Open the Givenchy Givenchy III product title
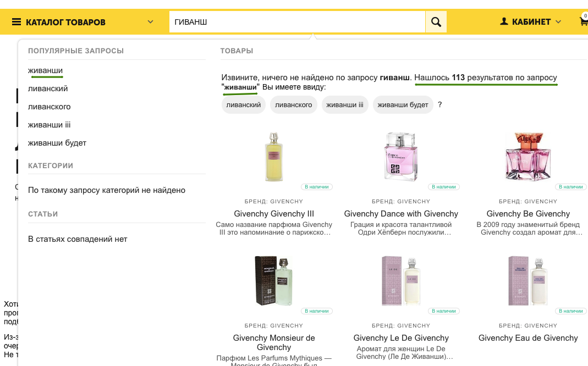Viewport: 588px width, 366px height. 274,214
